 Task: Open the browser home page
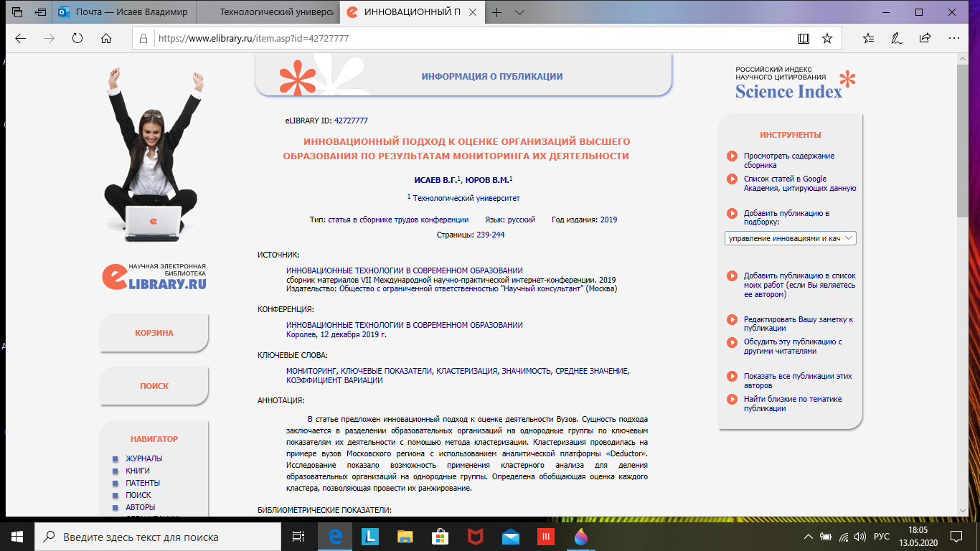click(106, 39)
